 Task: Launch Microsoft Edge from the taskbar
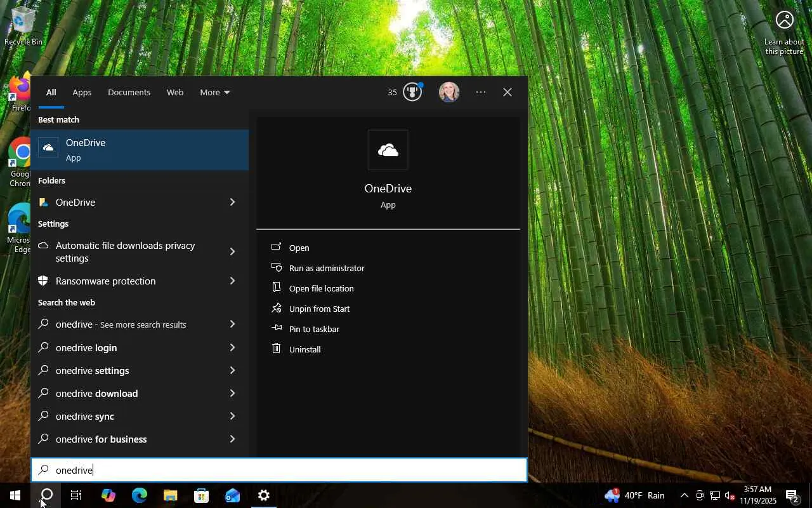[x=139, y=495]
